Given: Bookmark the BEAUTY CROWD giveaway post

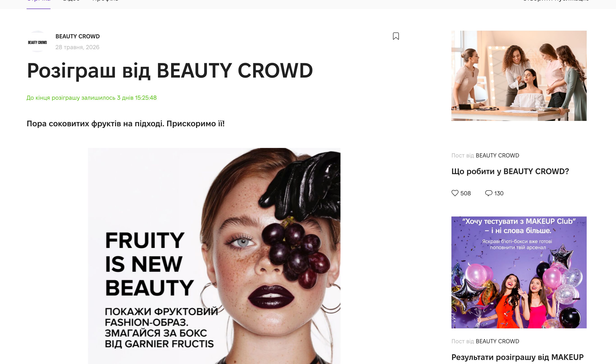Looking at the screenshot, I should pos(396,36).
